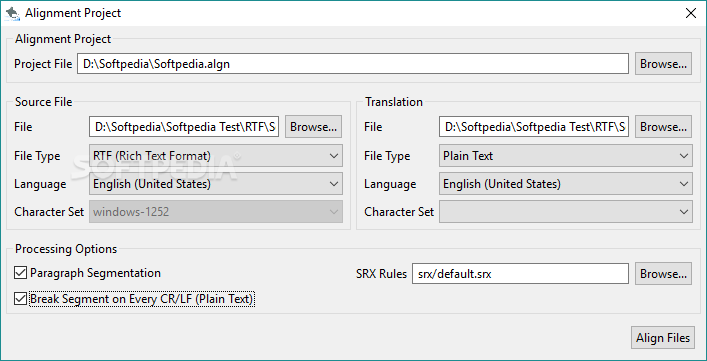
Task: Open the Source Language dropdown
Action: point(216,184)
